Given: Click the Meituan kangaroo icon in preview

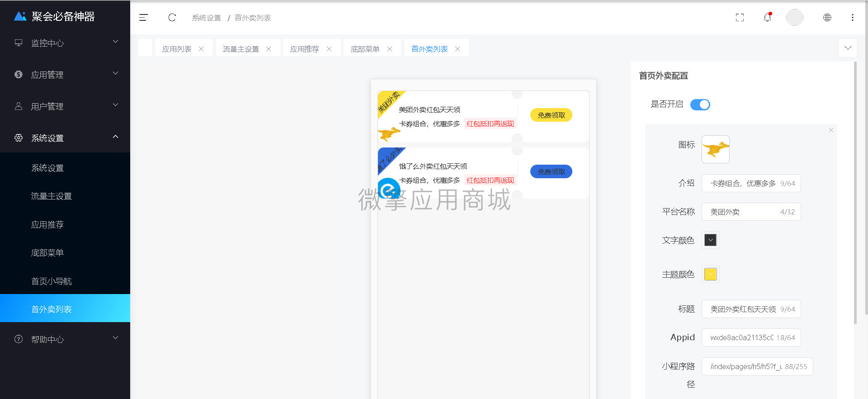Looking at the screenshot, I should click(389, 133).
